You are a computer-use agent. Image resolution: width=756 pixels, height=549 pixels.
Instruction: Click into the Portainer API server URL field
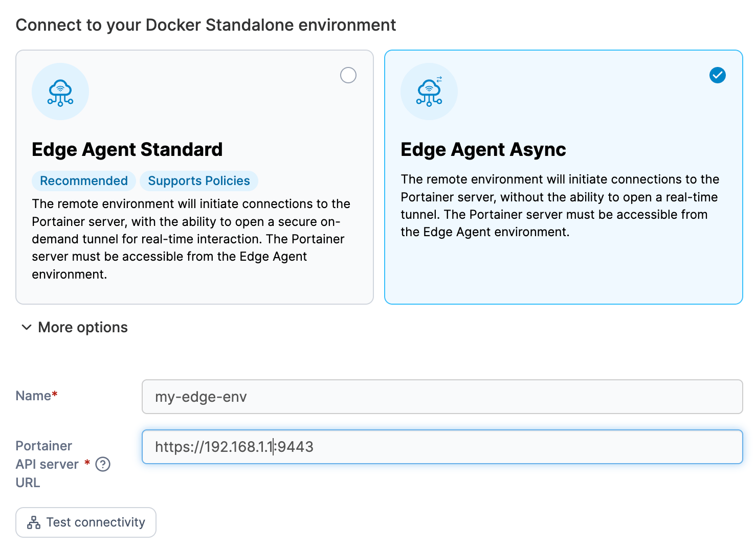click(442, 447)
